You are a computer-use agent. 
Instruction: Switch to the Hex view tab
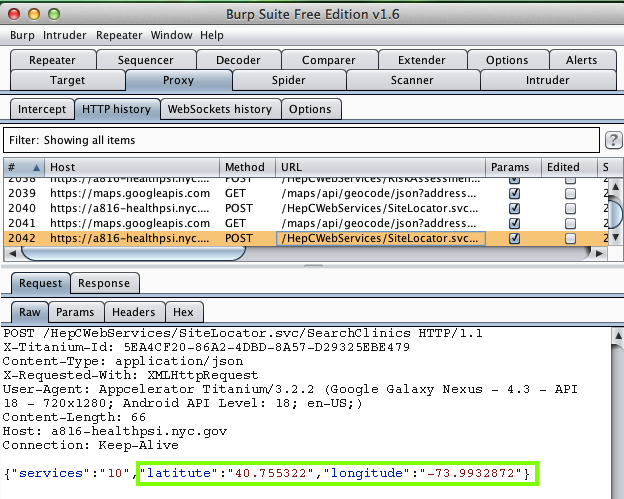coord(183,312)
